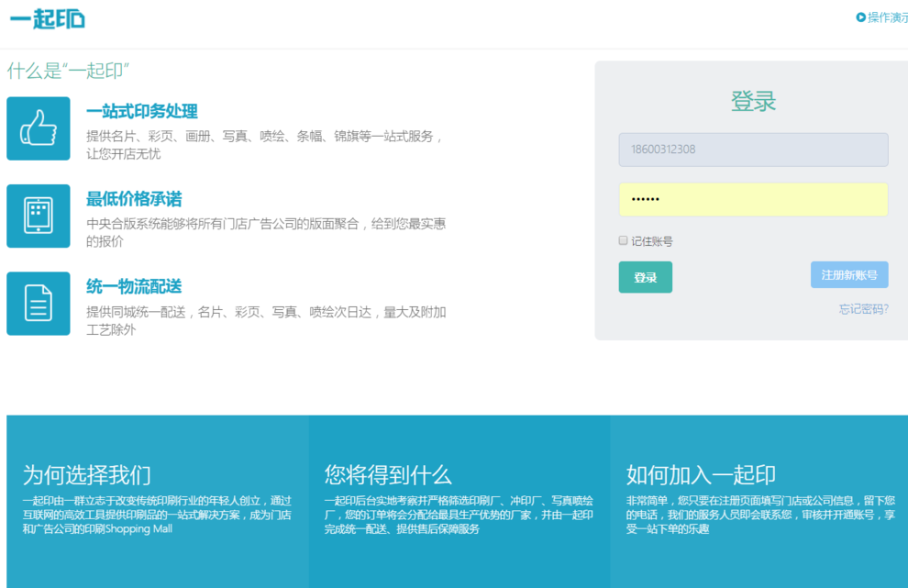Click the 一起印 logo in header
The height and width of the screenshot is (588, 908).
[47, 18]
